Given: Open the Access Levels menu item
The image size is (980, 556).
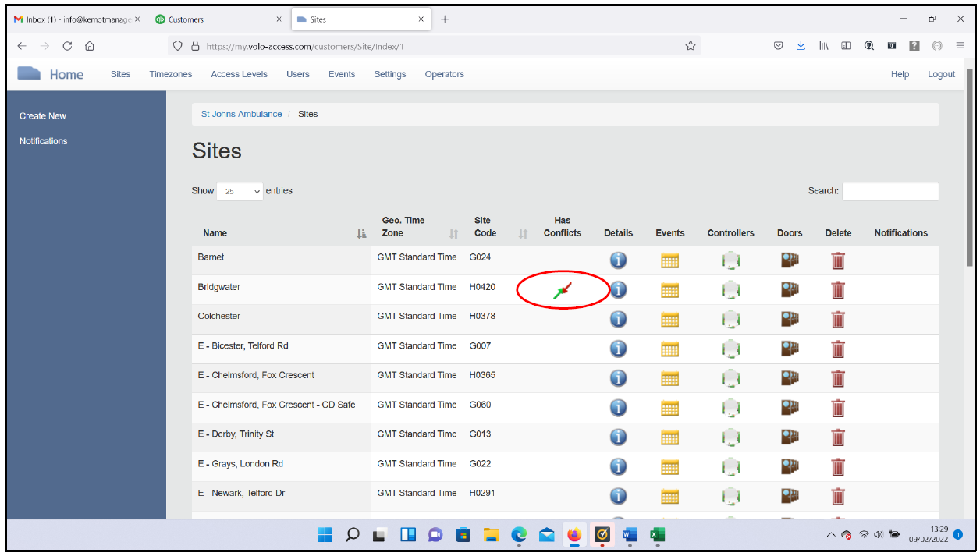Looking at the screenshot, I should coord(239,74).
